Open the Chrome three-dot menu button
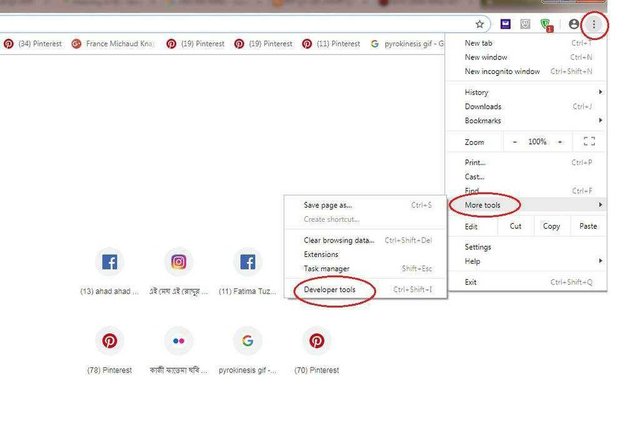Screen dimensions: 640x440 point(594,24)
